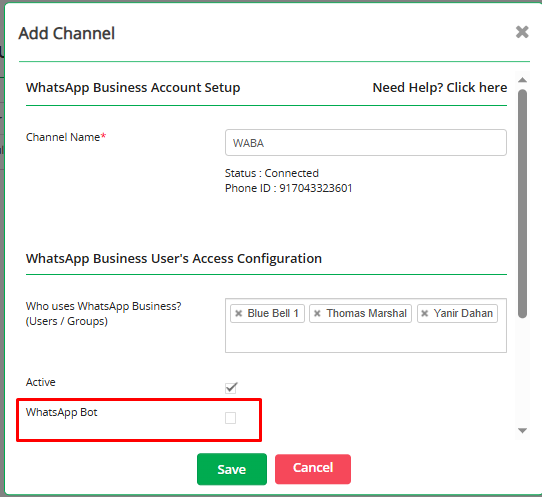Select the Status : Connected text

click(x=272, y=173)
